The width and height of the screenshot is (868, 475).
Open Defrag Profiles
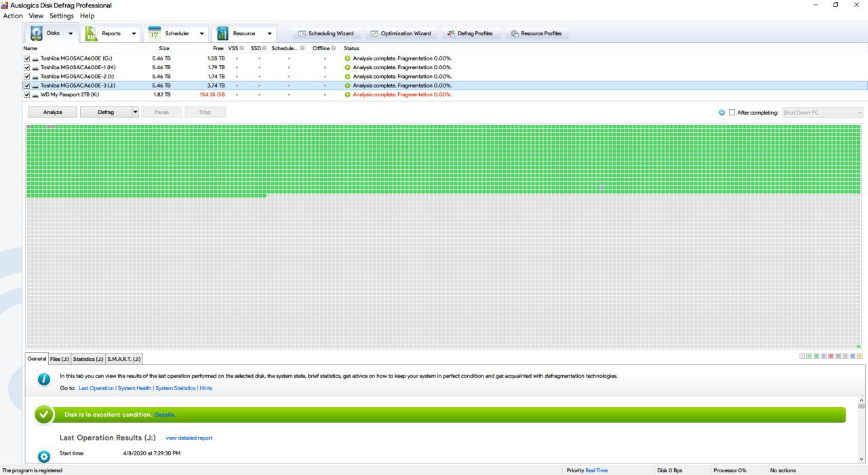[x=471, y=33]
